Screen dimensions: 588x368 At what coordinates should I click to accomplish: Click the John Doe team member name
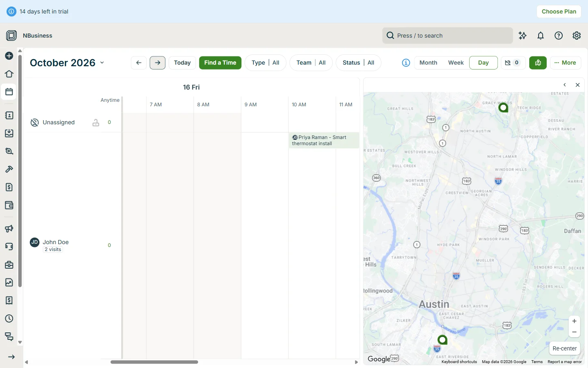[x=56, y=242]
